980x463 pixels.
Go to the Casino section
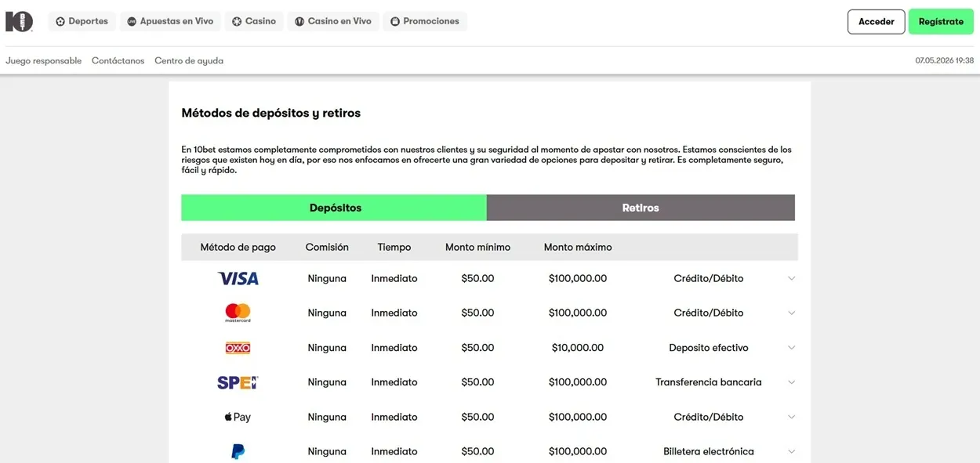pyautogui.click(x=254, y=21)
